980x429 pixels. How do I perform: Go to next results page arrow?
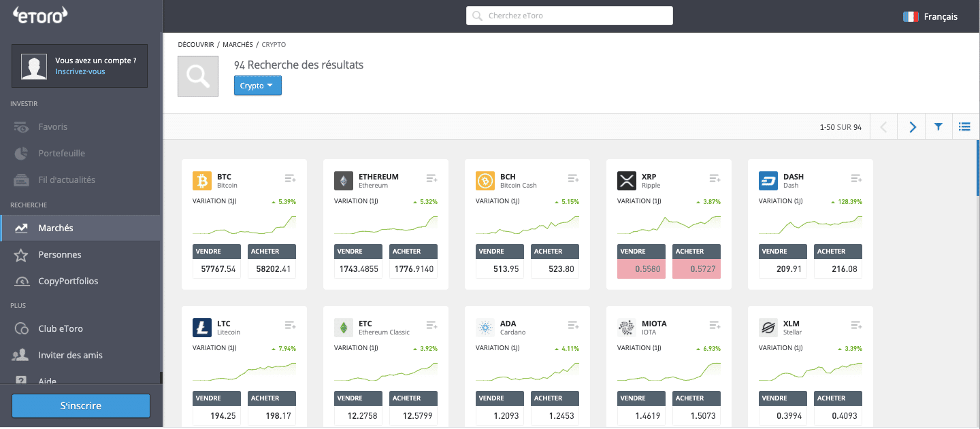[913, 127]
